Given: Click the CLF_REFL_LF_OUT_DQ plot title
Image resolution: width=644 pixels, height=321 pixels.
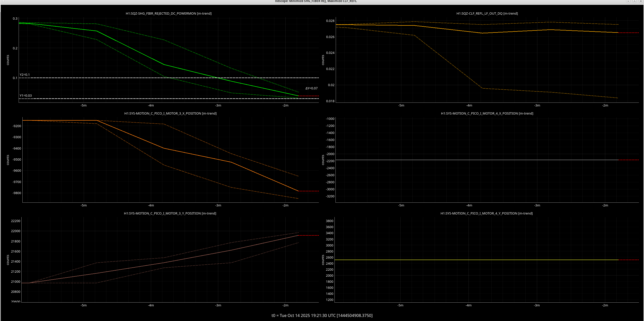Looking at the screenshot, I should (487, 14).
